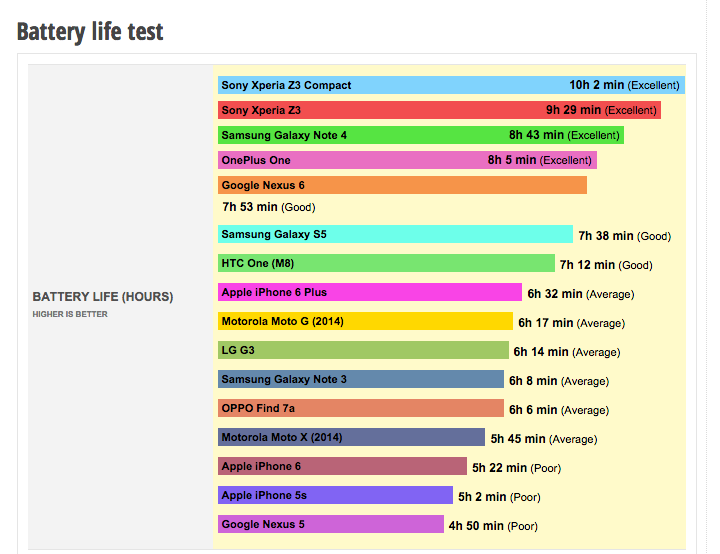The height and width of the screenshot is (554, 720).
Task: Select the orange Google Nexus 6 bar
Action: (x=402, y=185)
